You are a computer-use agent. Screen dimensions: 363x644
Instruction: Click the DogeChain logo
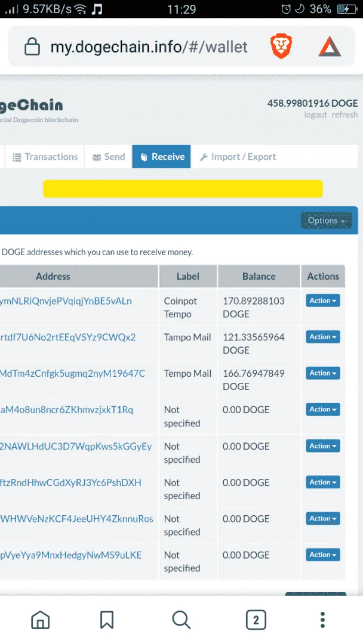click(32, 106)
